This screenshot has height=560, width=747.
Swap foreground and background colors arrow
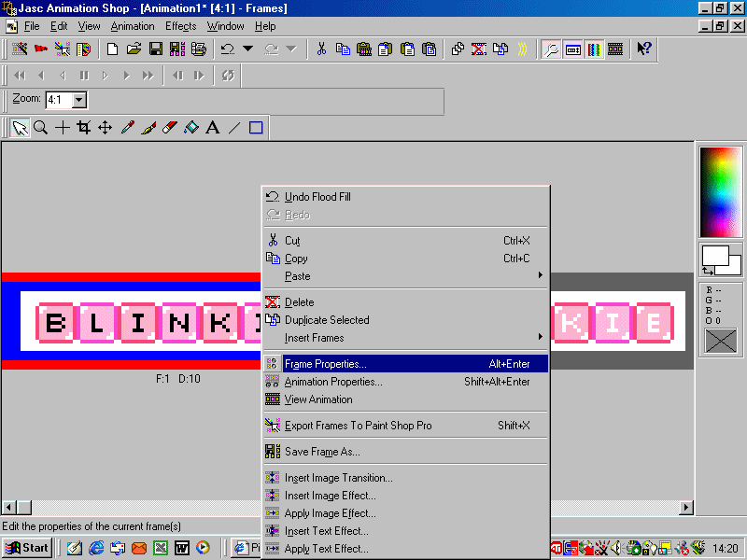click(x=708, y=271)
